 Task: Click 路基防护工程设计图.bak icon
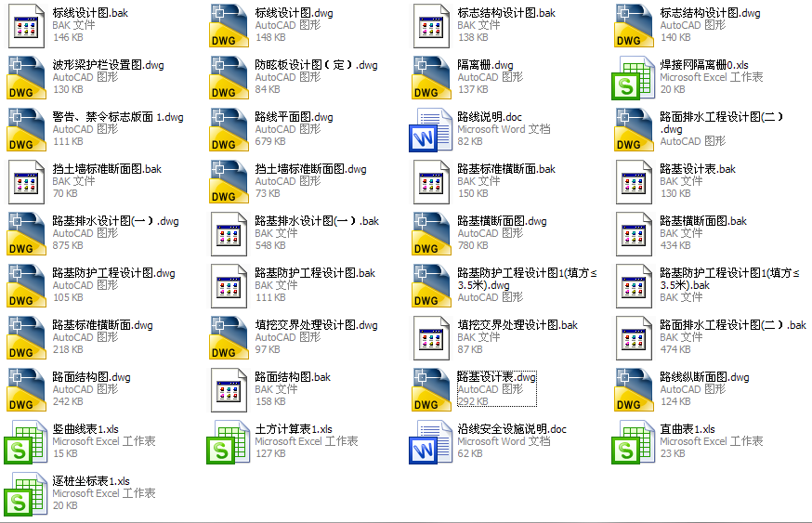pyautogui.click(x=229, y=286)
